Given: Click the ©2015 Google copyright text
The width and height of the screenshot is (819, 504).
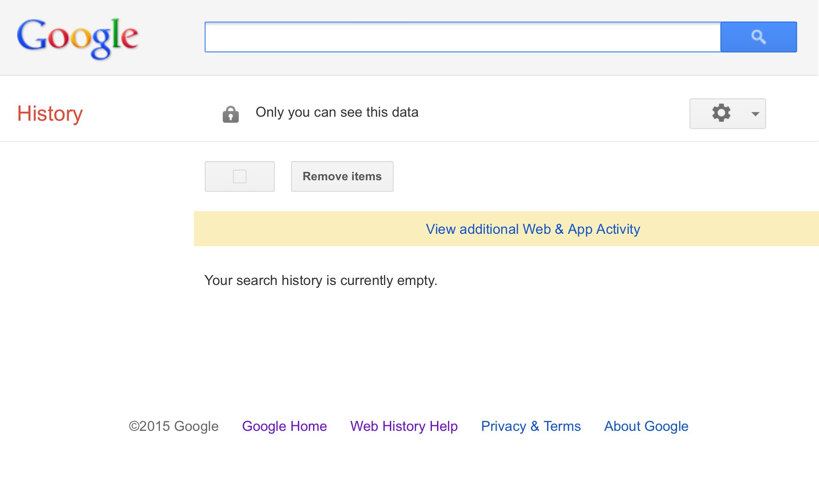Looking at the screenshot, I should tap(174, 426).
